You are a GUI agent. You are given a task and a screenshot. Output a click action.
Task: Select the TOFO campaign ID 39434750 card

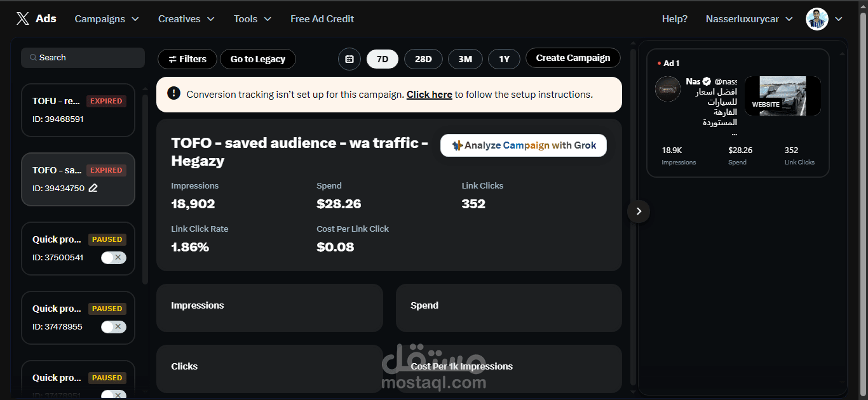coord(78,179)
